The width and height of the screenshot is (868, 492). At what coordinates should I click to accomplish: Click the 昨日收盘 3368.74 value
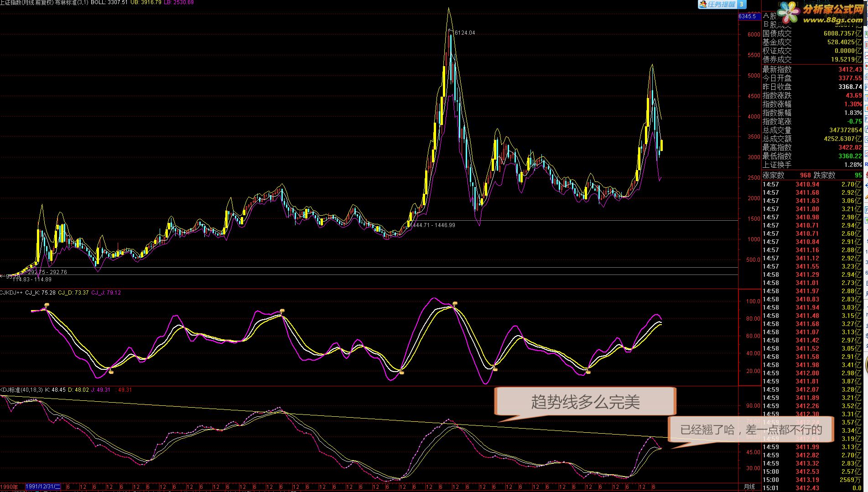[x=850, y=87]
